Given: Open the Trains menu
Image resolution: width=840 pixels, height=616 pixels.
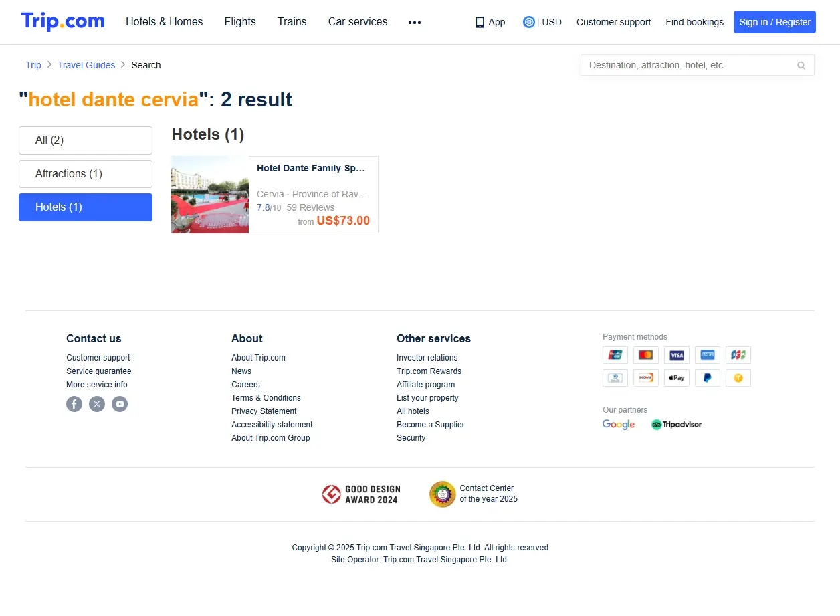Looking at the screenshot, I should click(x=292, y=22).
